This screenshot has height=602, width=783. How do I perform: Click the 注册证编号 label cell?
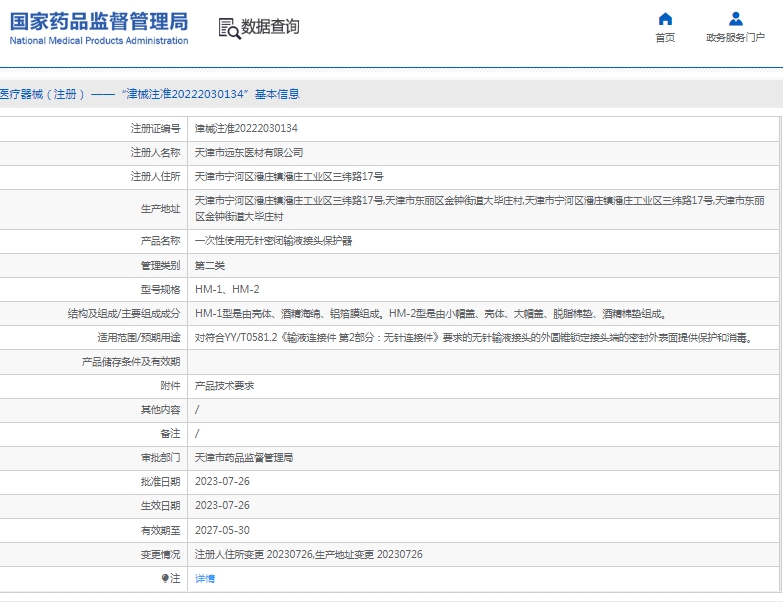pos(155,129)
